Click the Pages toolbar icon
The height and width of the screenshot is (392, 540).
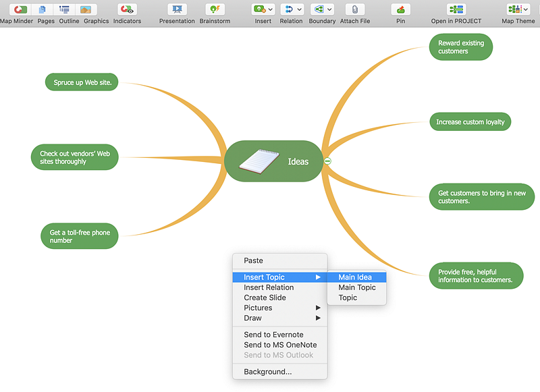[x=43, y=9]
